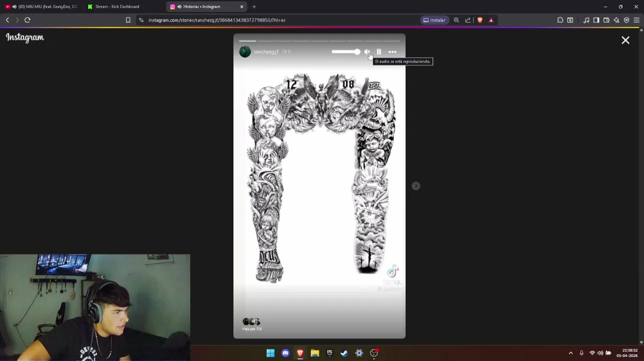Share this page via share icon
644x361 pixels.
(x=468, y=20)
